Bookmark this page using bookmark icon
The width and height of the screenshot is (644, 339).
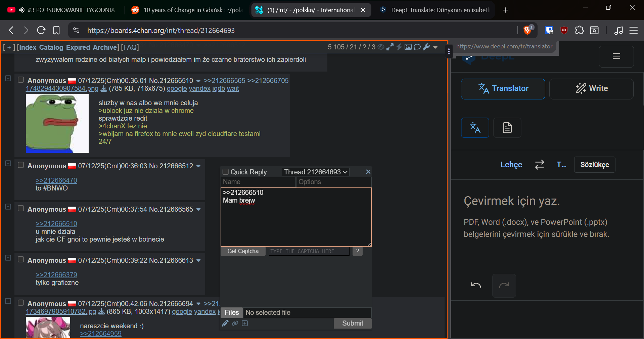pos(56,31)
